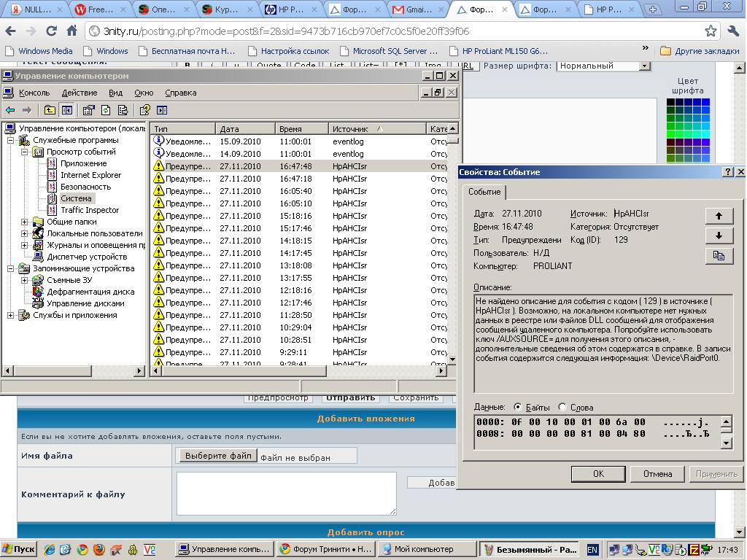Screen dimensions: 747x560
Task: Click the Properties toolbar icon
Action: click(x=88, y=110)
